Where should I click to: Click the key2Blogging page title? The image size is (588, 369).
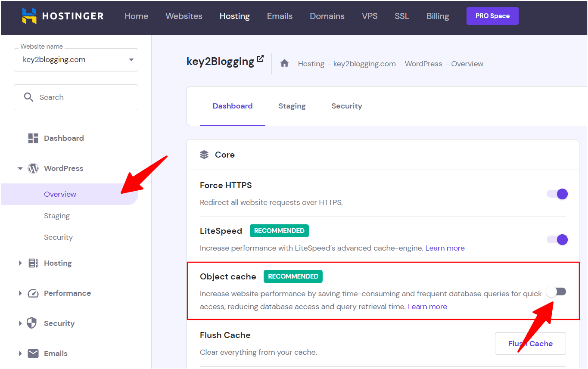tap(220, 61)
